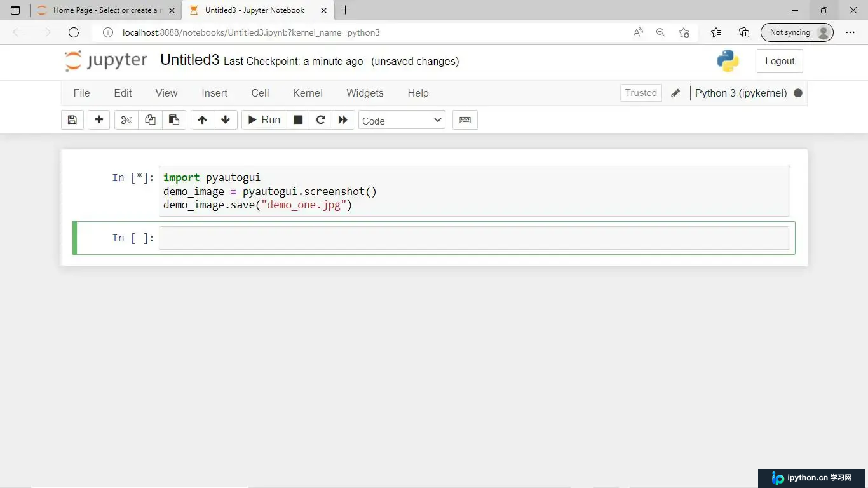
Task: Open the cell type Code dropdown
Action: (x=402, y=120)
